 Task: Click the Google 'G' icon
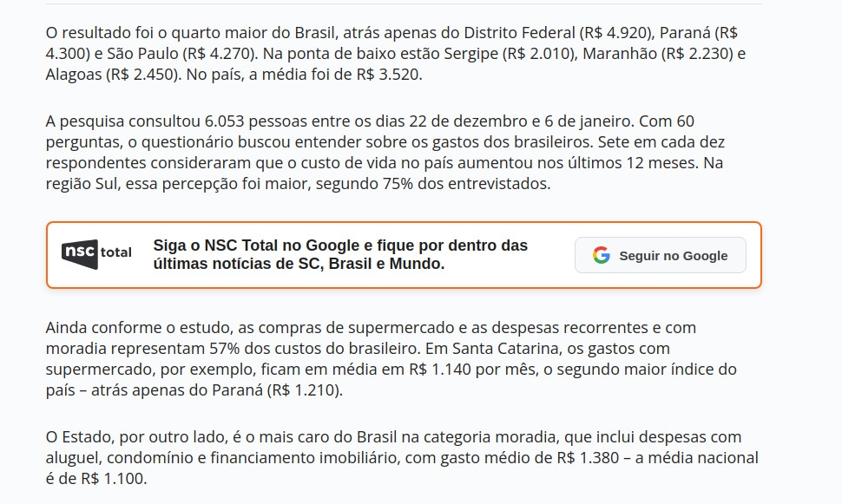601,255
